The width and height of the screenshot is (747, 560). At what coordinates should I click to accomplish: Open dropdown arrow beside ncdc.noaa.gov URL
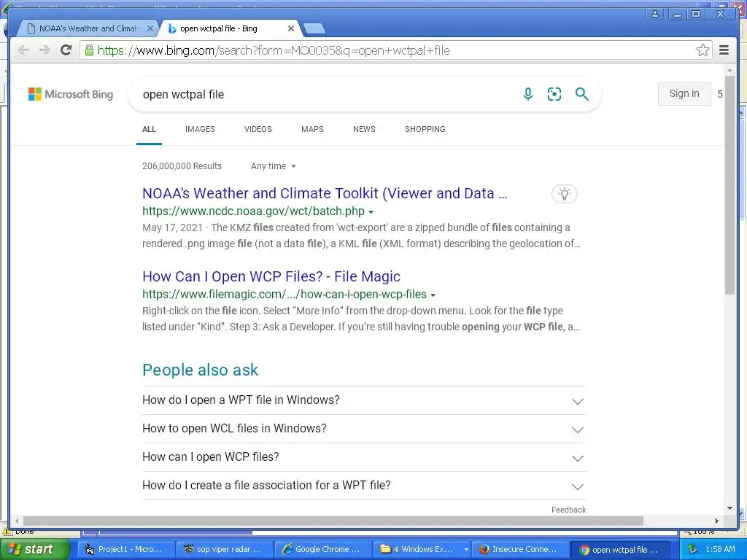point(371,212)
